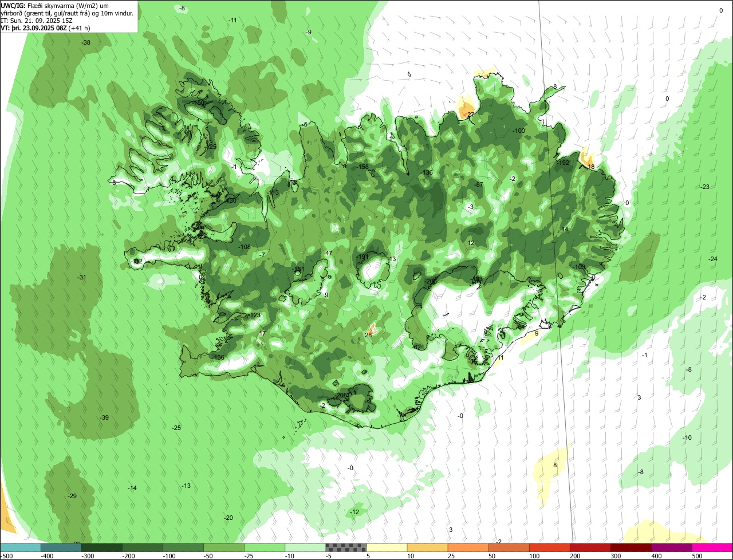
Task: Click the '500' legend label
Action: point(697,556)
